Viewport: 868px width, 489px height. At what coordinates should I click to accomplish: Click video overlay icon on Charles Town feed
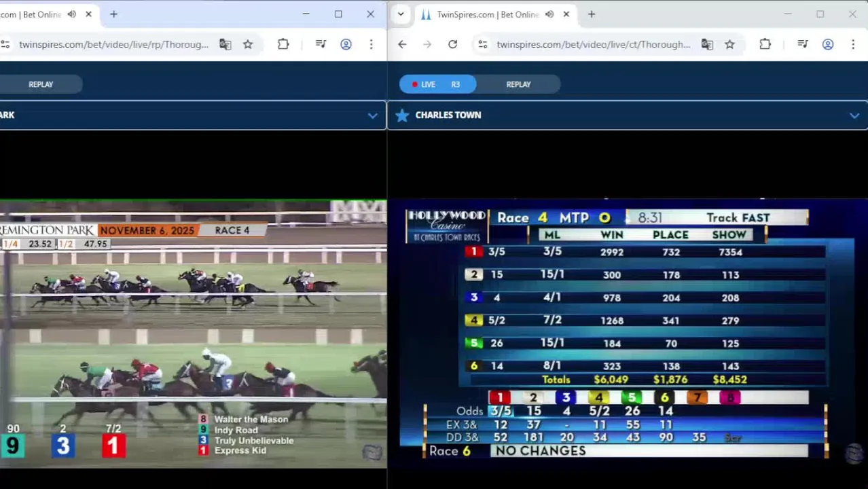854,453
